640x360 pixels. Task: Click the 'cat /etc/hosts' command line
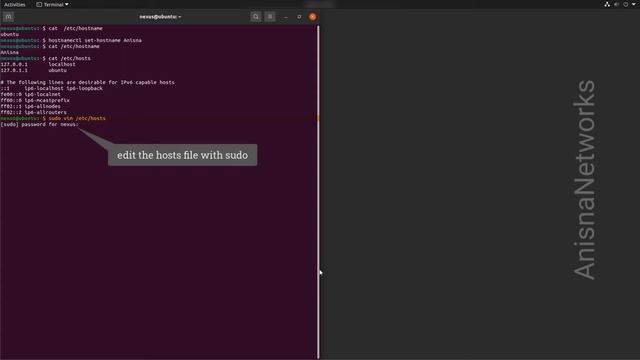(x=45, y=58)
